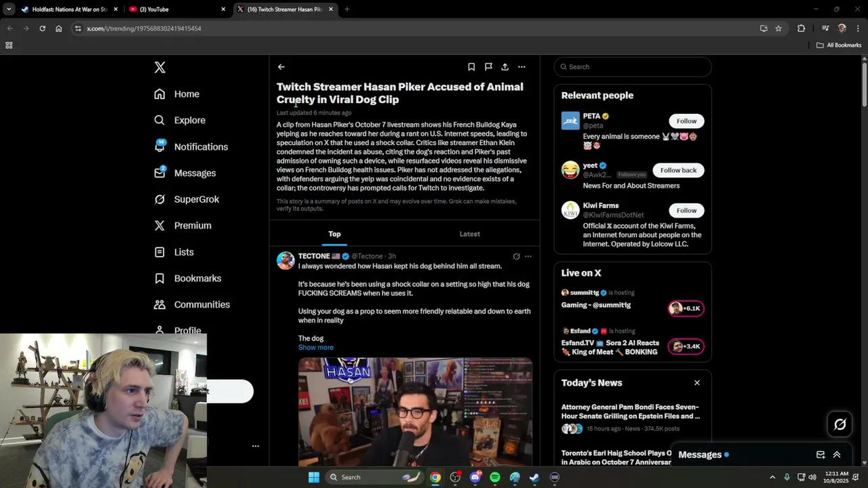
Task: Open Google Chrome from the taskbar
Action: 435,477
